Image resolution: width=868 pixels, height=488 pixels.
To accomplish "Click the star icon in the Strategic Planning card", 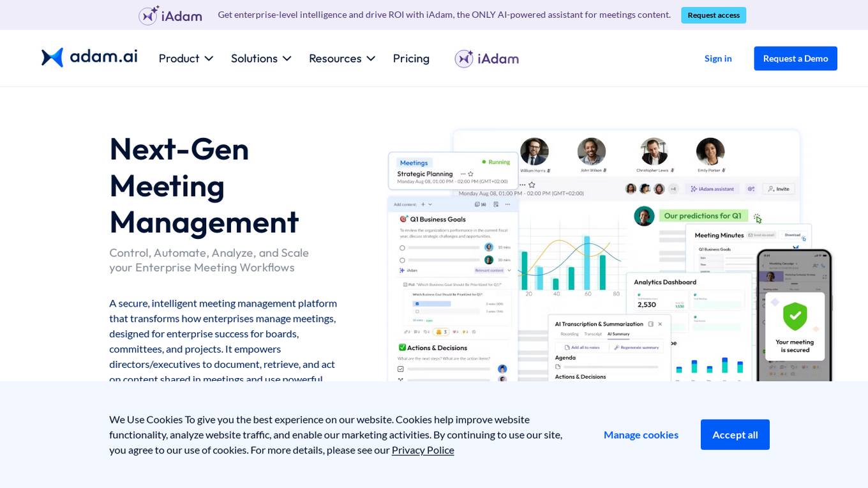I will point(471,174).
